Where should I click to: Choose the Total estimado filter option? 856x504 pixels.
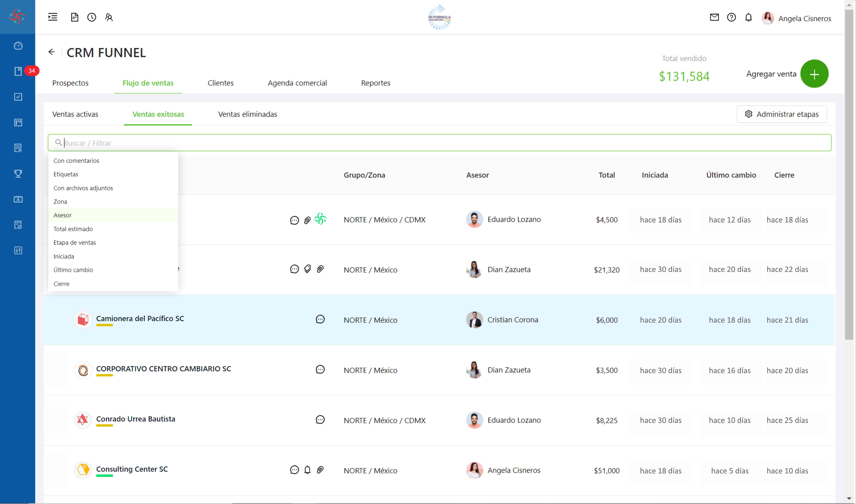(x=113, y=229)
